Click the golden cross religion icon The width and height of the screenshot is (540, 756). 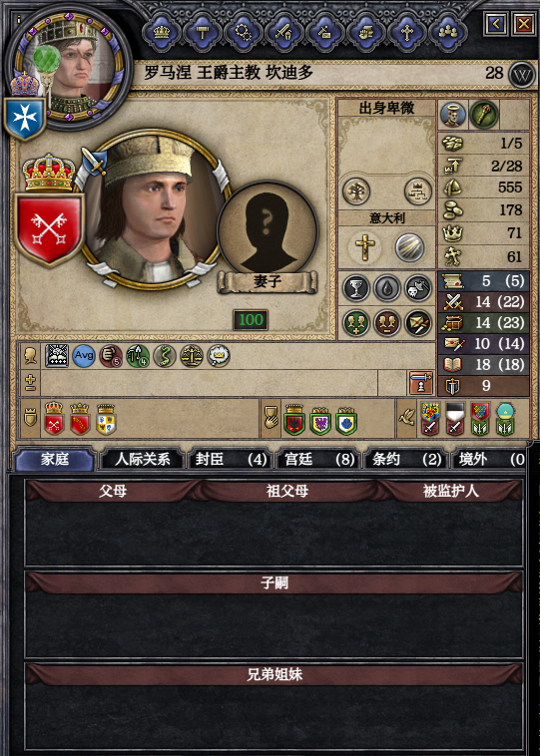[x=365, y=247]
